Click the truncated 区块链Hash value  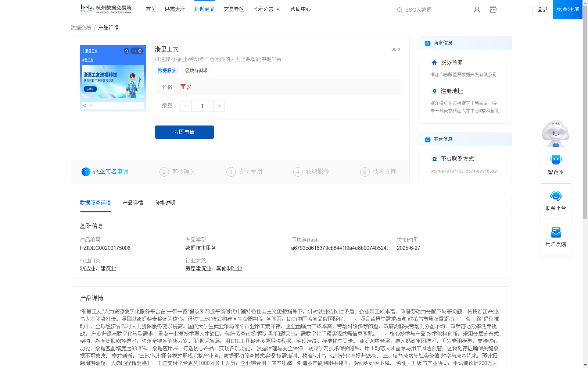[341, 248]
